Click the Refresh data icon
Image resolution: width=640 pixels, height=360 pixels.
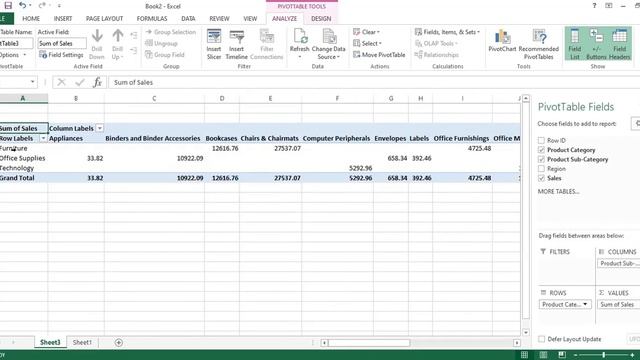tap(300, 36)
